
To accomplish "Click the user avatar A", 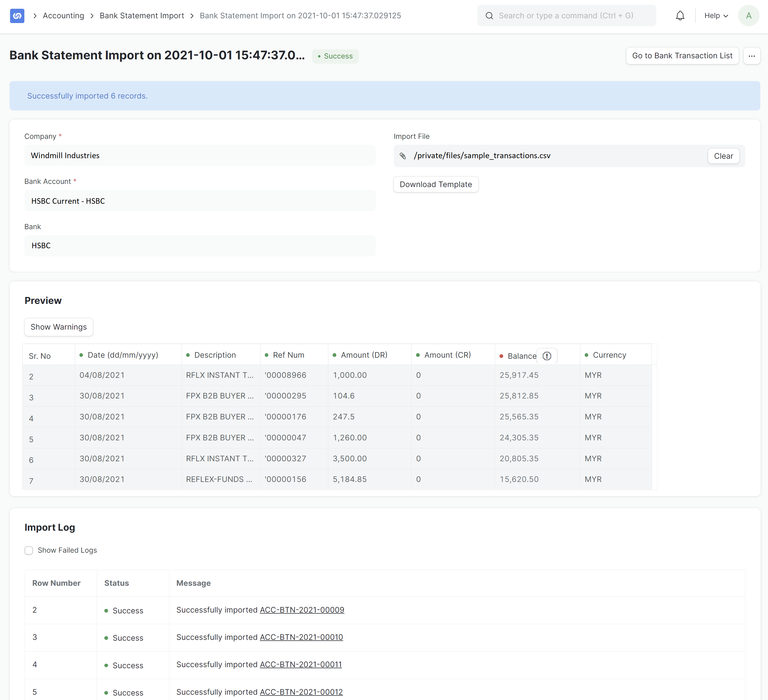I will pos(749,16).
